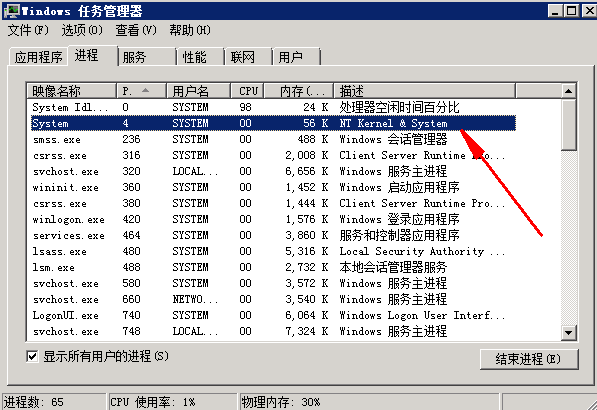Sort by 映像名称 column header

pyautogui.click(x=72, y=91)
